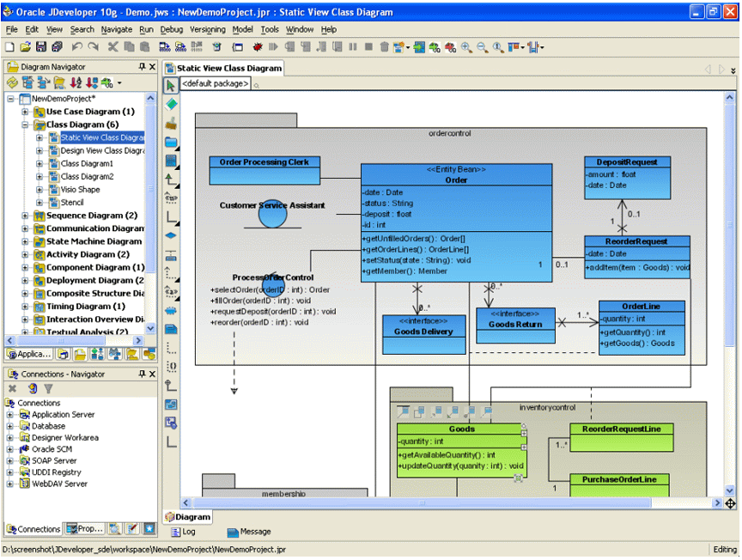Click the diagram canvas horizontal scrollbar

pos(452,503)
